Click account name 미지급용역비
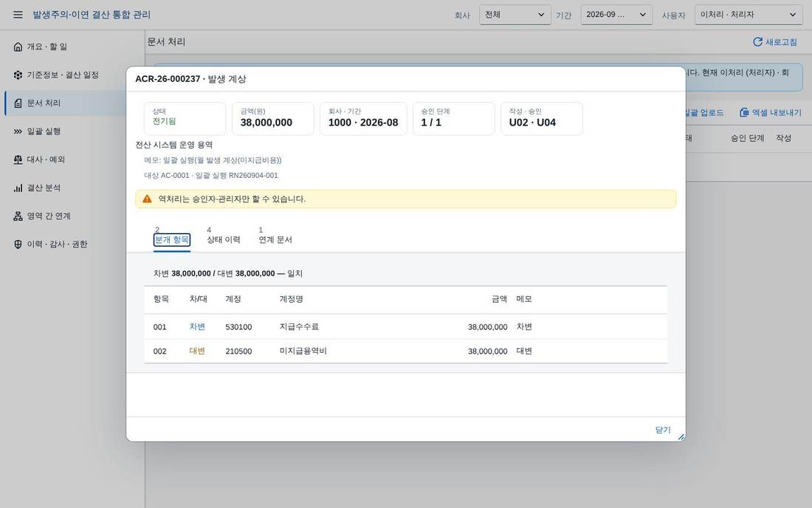 coord(303,351)
